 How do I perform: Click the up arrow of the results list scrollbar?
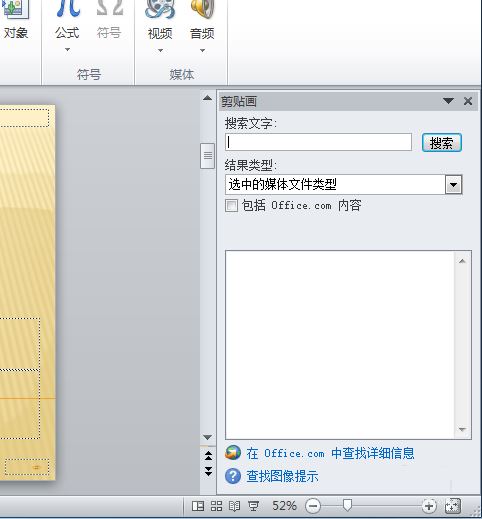(x=462, y=261)
